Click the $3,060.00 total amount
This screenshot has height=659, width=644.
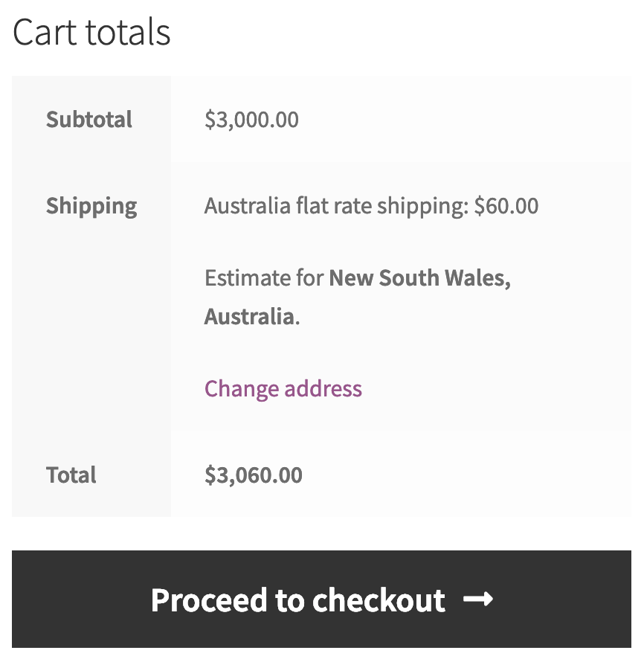click(x=254, y=475)
